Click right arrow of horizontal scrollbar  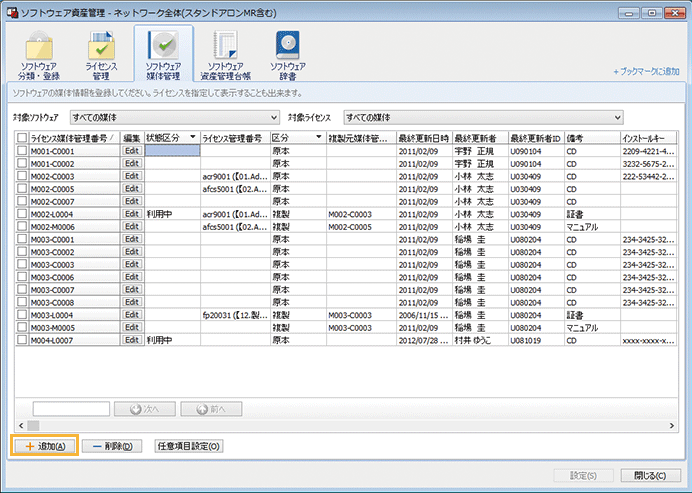click(672, 425)
